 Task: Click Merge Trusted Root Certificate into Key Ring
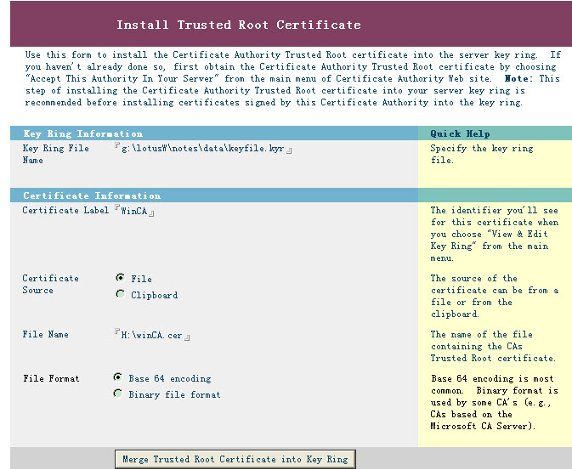[235, 459]
